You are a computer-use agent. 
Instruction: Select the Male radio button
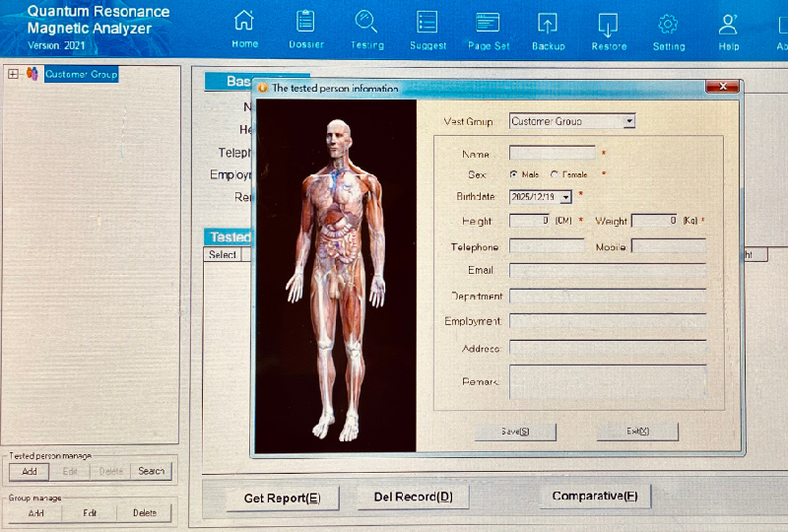pyautogui.click(x=514, y=174)
